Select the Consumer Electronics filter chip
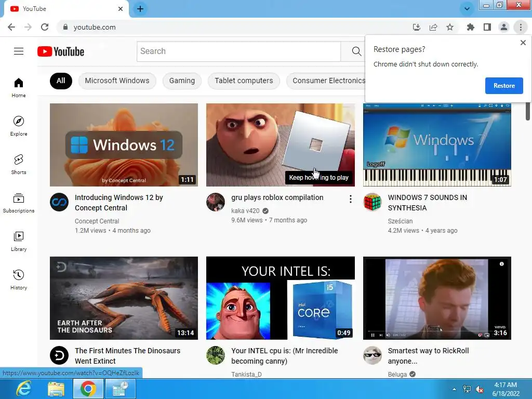 click(x=326, y=81)
